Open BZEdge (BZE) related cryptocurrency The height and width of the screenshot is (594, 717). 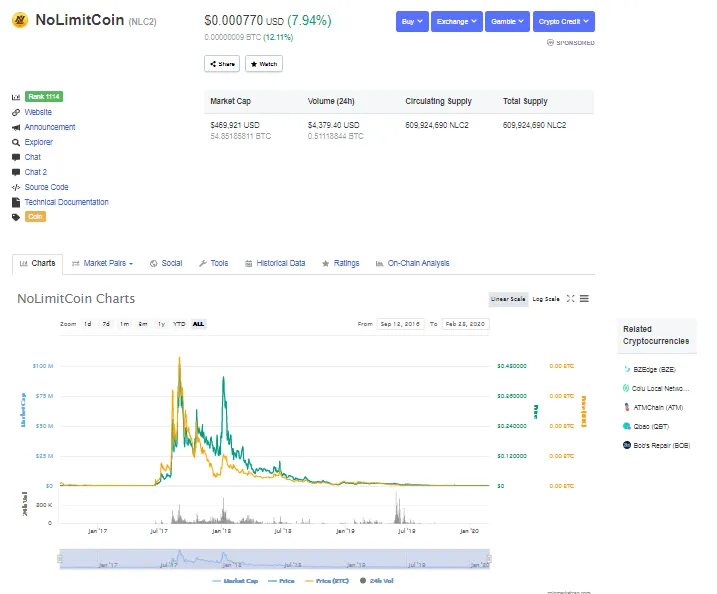654,369
